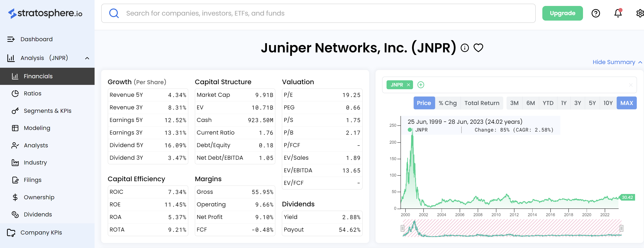
Task: Click the green JNPR legend dot
Action: tap(410, 130)
